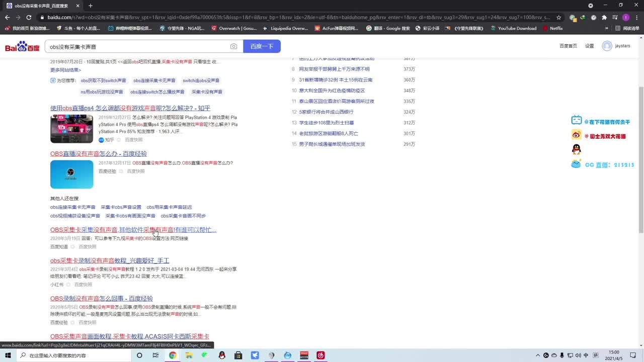644x362 pixels.
Task: Click the camera image-search icon
Action: point(233,46)
